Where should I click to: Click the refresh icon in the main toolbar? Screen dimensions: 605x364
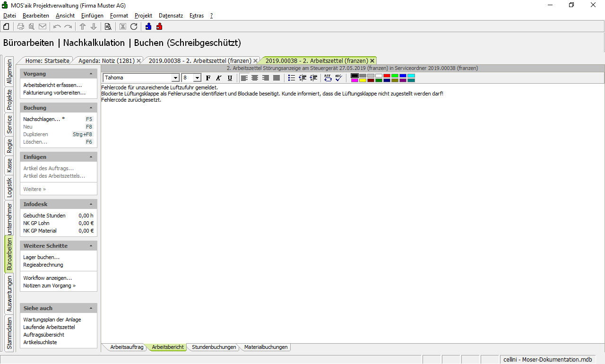point(134,26)
